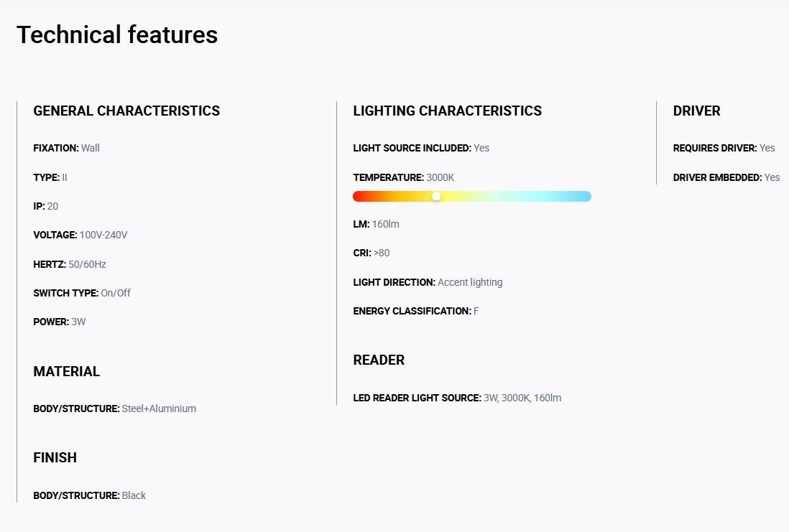Click the 'HERTZ: 50/60Hz' row
This screenshot has height=532, width=789.
pyautogui.click(x=70, y=264)
